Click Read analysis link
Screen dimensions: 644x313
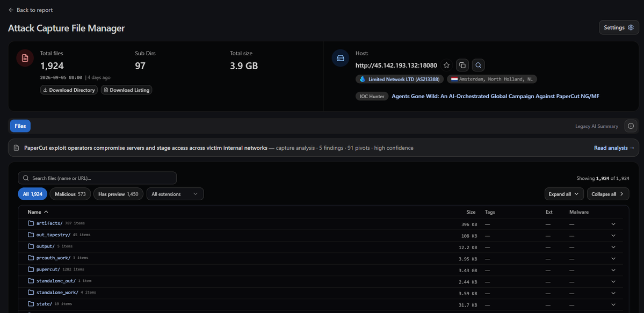click(614, 148)
